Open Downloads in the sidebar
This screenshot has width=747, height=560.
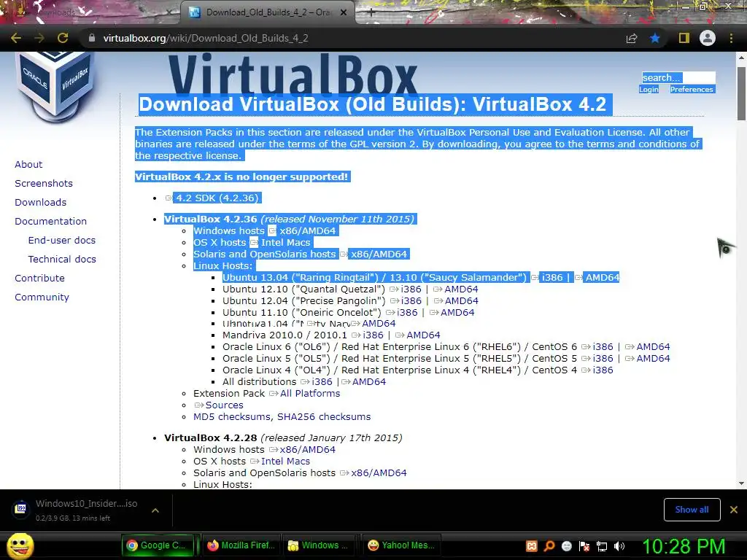[41, 203]
